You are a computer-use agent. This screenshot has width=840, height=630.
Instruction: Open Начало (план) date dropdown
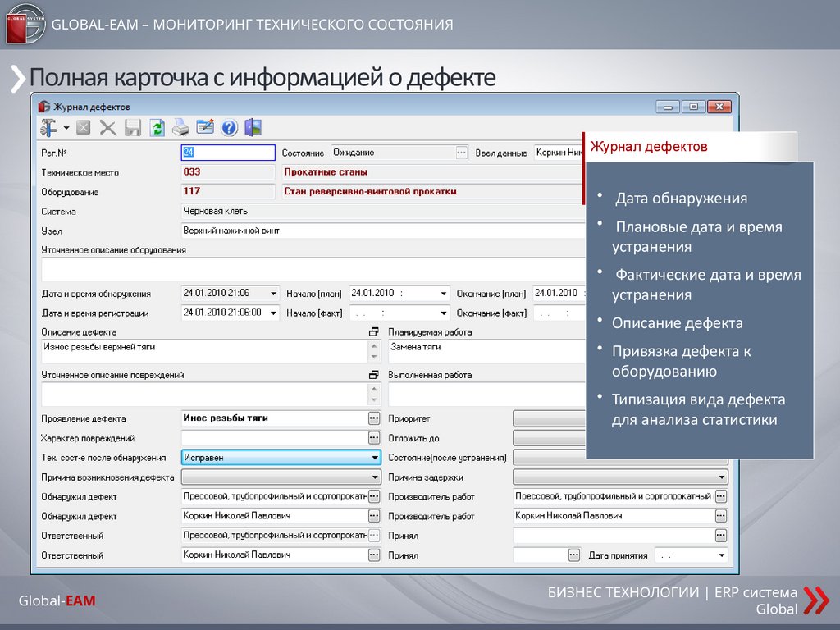444,294
